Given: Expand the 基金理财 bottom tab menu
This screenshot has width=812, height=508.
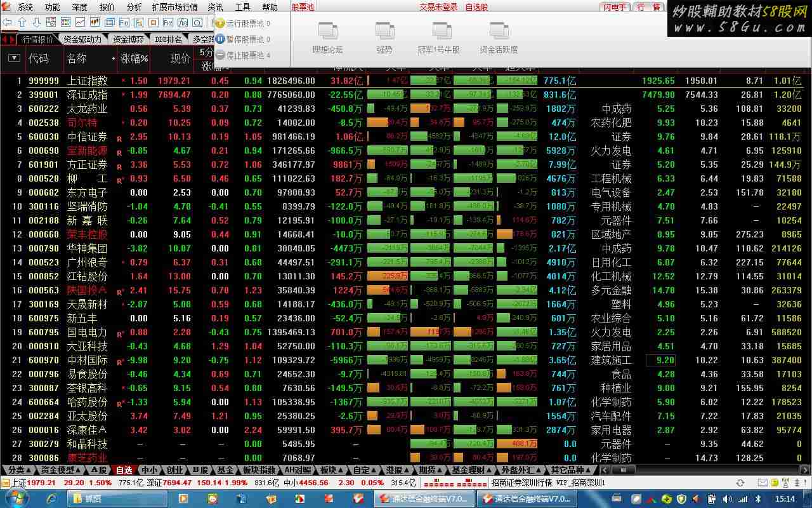Looking at the screenshot, I should click(471, 470).
